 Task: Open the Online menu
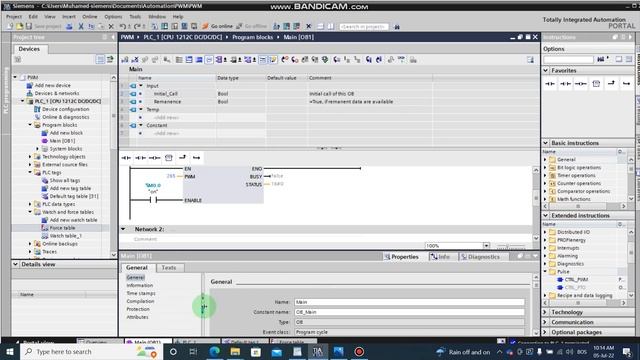[x=90, y=17]
